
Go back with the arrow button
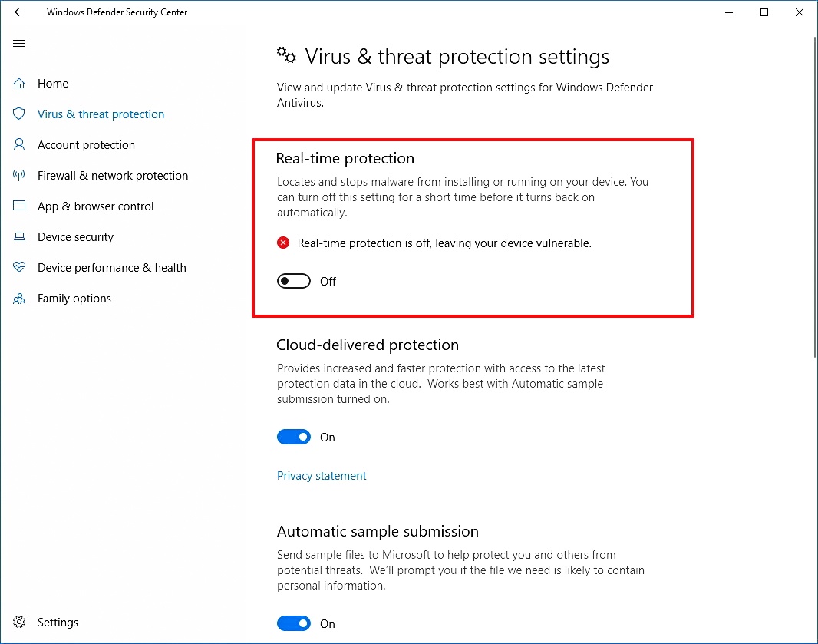click(19, 12)
